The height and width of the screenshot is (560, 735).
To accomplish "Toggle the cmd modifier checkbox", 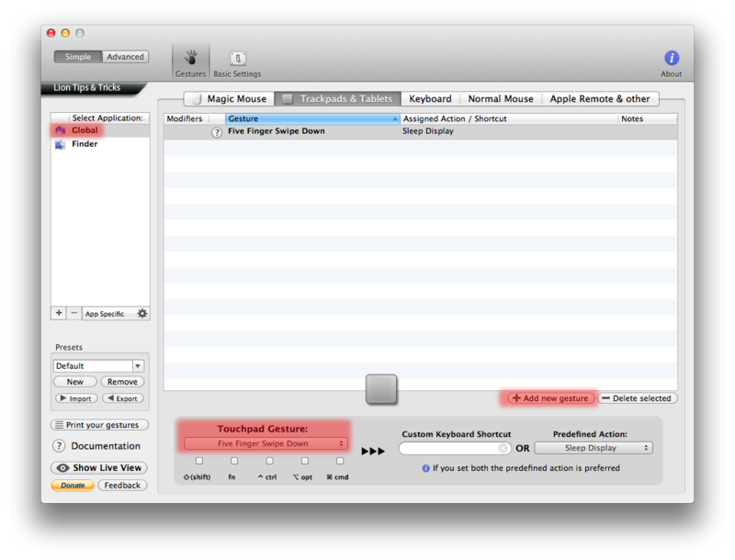I will [x=340, y=461].
